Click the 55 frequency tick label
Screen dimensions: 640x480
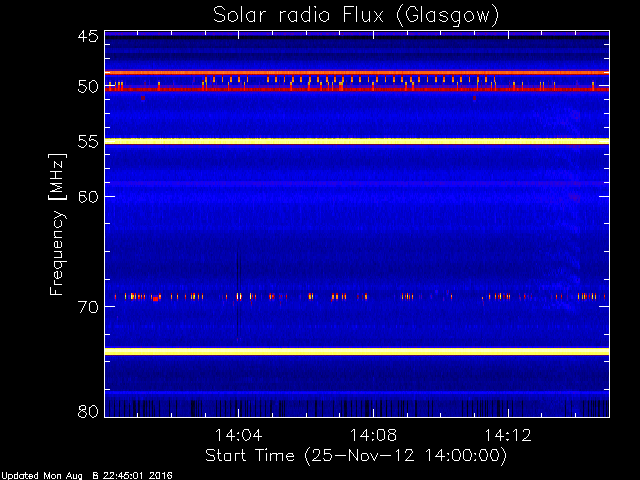pos(88,142)
